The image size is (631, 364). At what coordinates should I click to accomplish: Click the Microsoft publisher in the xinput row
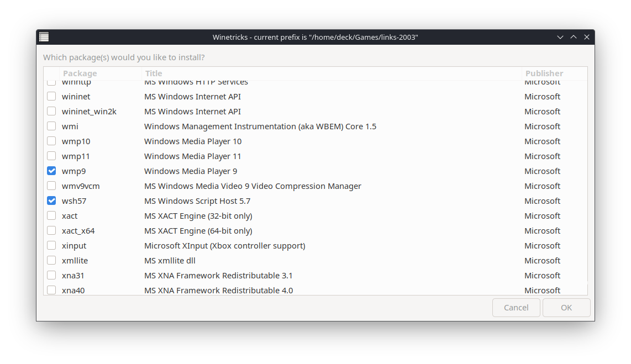(x=542, y=245)
